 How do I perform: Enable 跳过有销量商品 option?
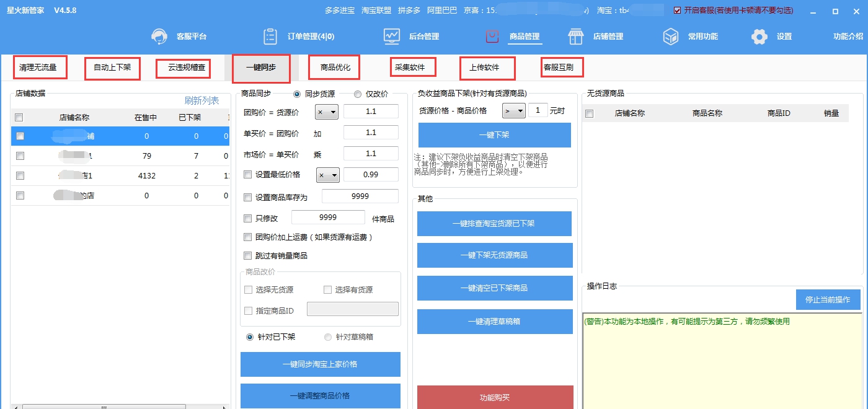(246, 256)
